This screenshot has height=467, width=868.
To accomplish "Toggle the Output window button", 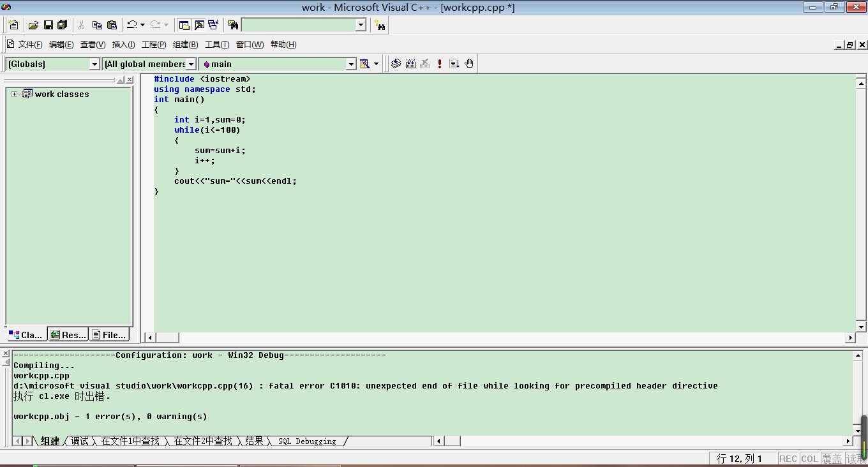I will tap(199, 25).
